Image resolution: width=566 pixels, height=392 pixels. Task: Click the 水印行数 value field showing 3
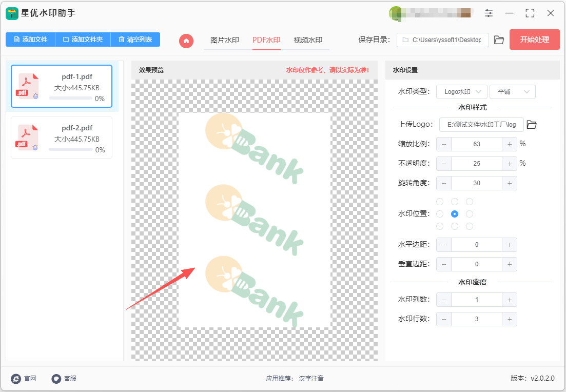pos(477,319)
